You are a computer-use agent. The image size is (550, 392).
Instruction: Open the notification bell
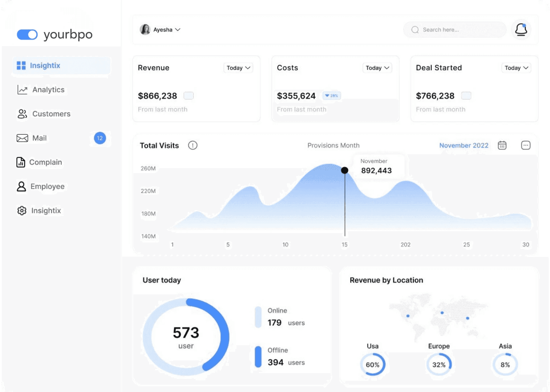coord(521,30)
